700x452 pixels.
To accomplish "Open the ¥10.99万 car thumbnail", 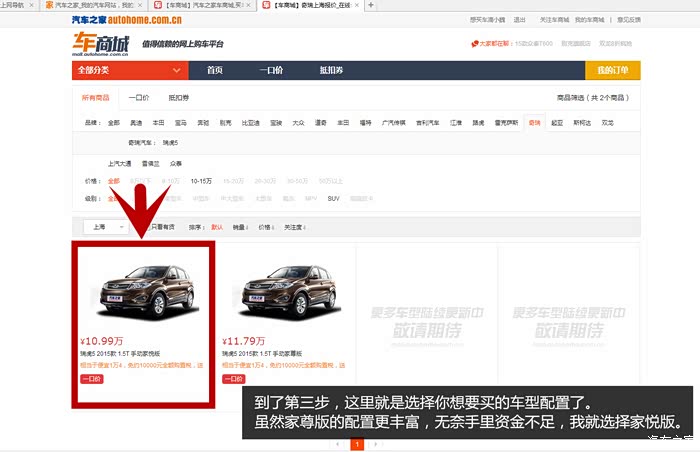I will tap(148, 293).
